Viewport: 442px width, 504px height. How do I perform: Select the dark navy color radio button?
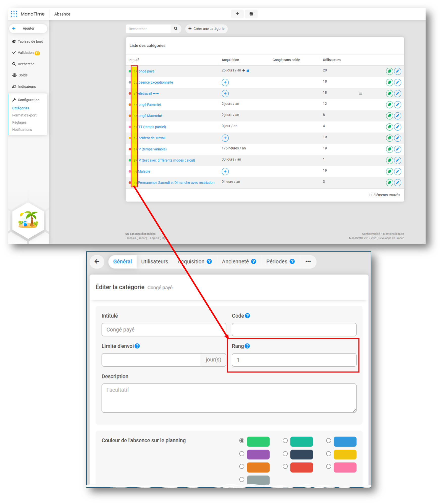coord(285,453)
